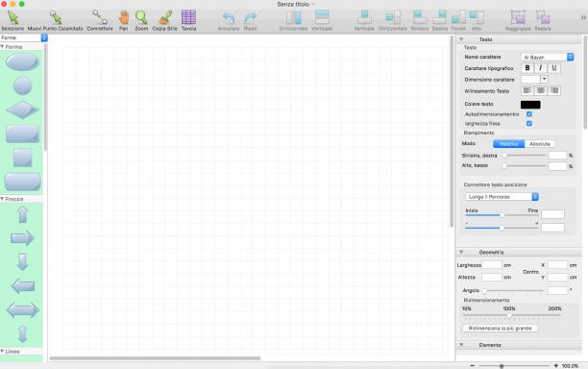Viewport: 588px width, 369px height.
Task: Click the zoom plus button in status bar
Action: (555, 365)
